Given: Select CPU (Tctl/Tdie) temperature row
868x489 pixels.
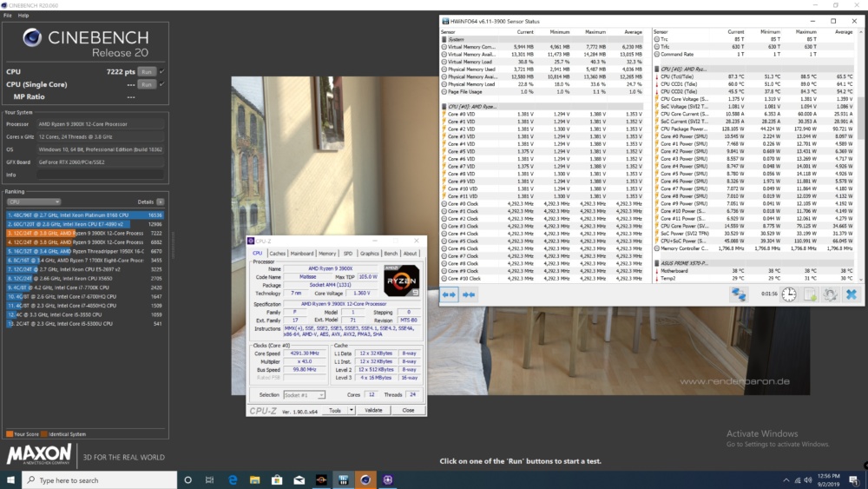Looking at the screenshot, I should tap(755, 76).
